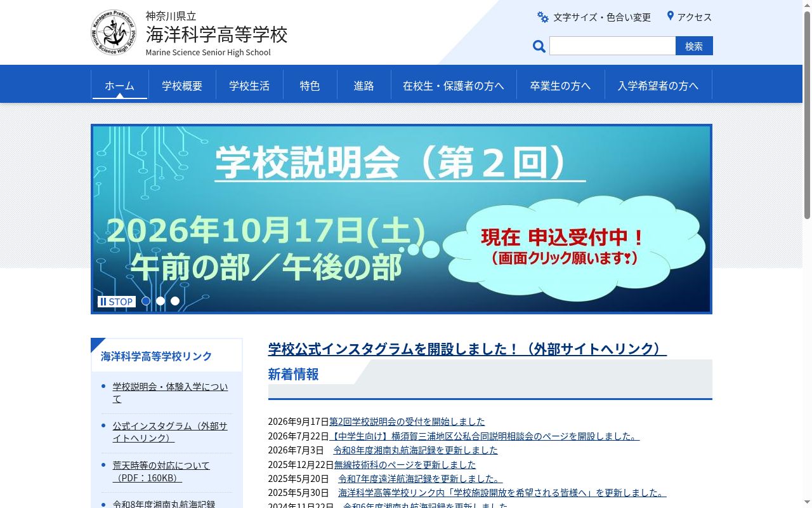Click the date 2026年9月17日 in news list
812x508 pixels.
tap(298, 421)
